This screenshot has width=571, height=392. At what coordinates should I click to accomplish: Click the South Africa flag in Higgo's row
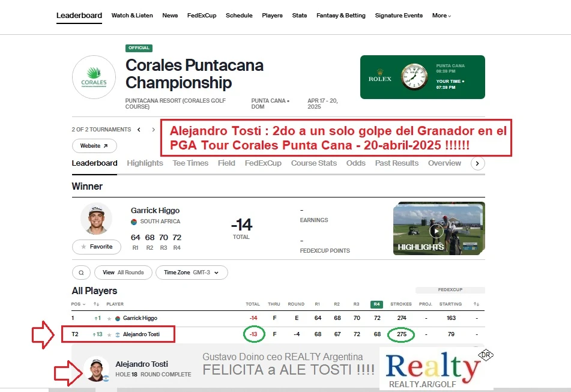tap(118, 319)
